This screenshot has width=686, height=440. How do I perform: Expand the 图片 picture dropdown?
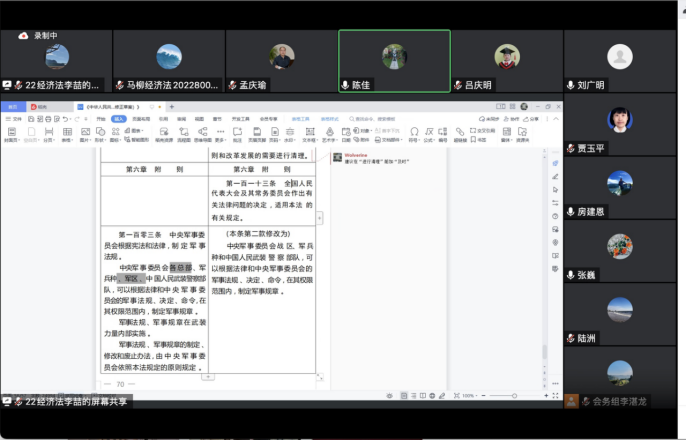(x=85, y=140)
